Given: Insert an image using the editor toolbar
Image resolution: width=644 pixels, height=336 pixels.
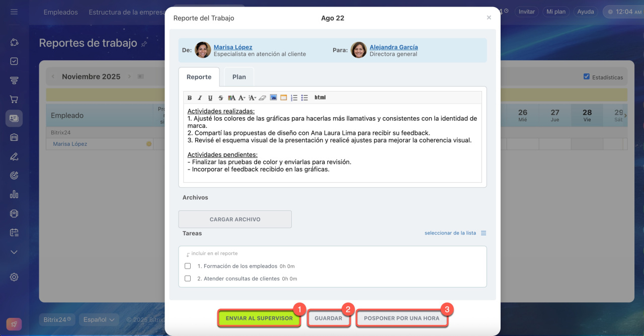Looking at the screenshot, I should tap(273, 98).
